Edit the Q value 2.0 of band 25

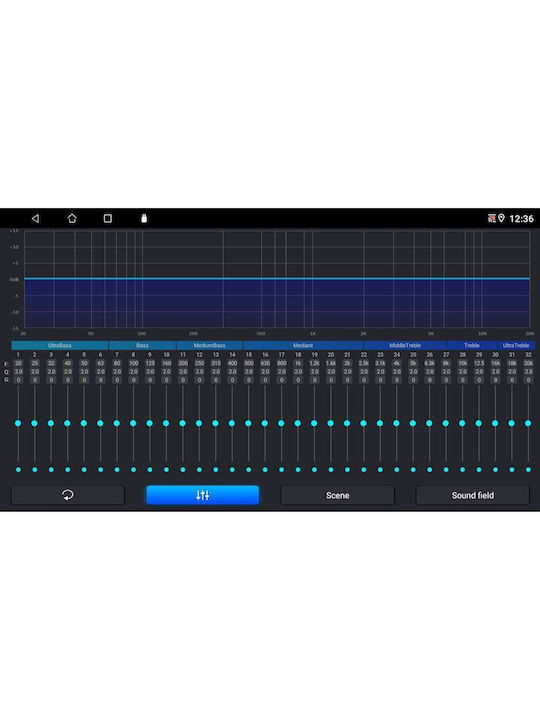pos(413,371)
